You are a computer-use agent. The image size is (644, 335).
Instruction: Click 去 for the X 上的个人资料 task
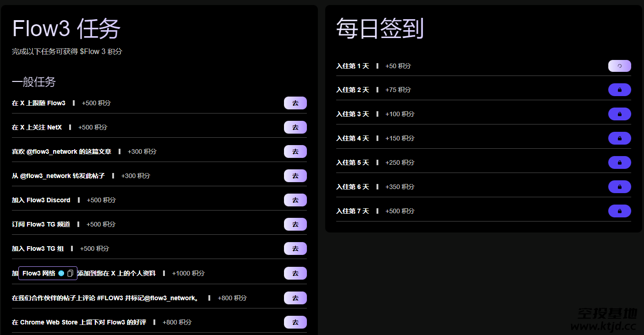coord(295,273)
